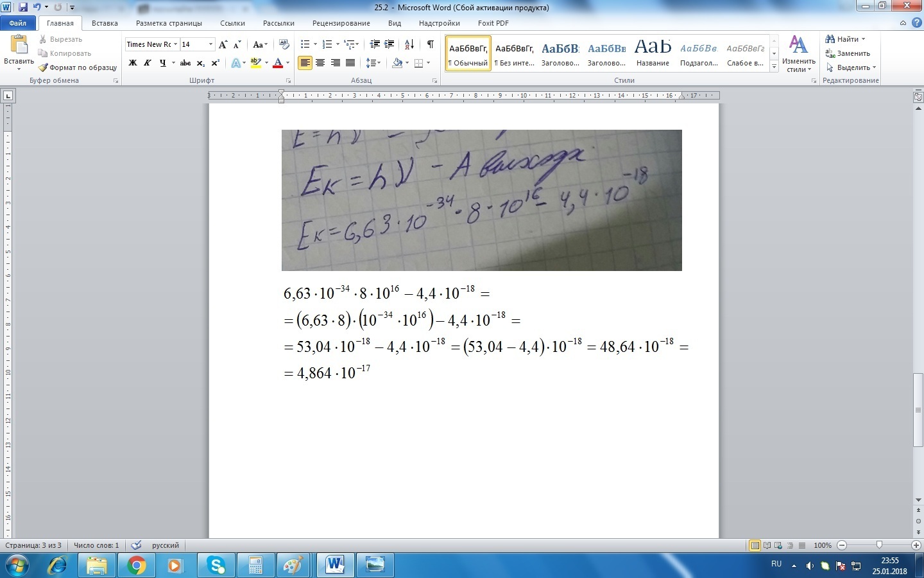
Task: Click the Shrink Font icon
Action: pos(237,44)
